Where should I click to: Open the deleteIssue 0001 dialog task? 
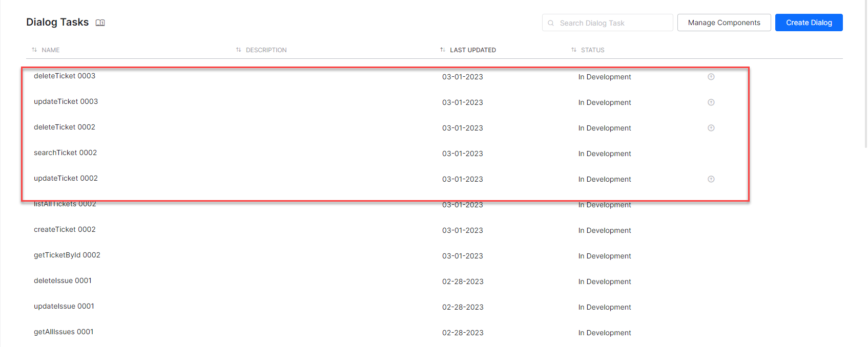63,280
